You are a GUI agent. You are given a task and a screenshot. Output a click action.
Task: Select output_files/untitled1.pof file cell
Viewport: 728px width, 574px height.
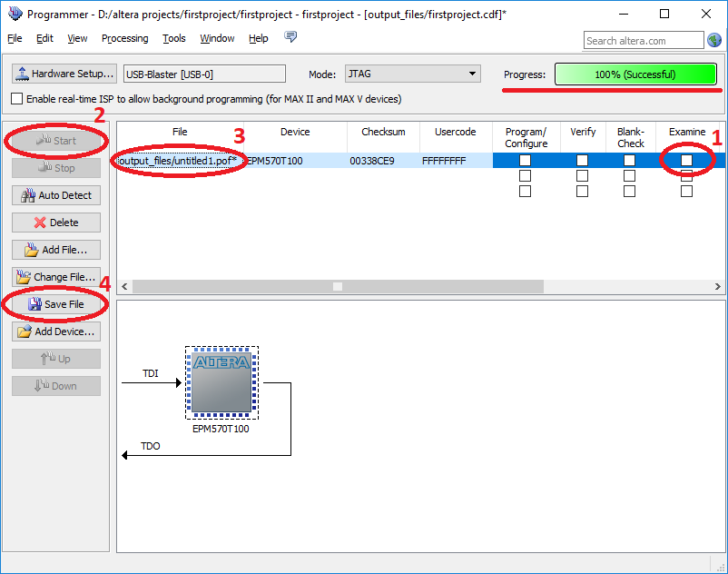[180, 161]
